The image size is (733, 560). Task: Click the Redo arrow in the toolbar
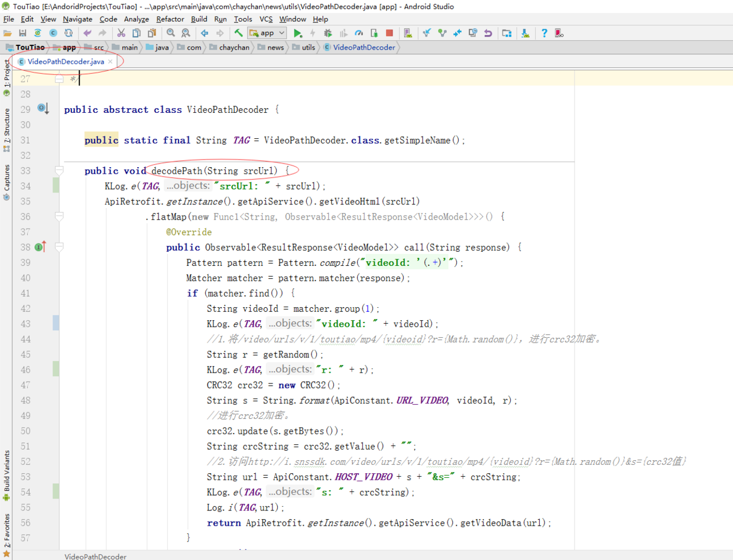tap(103, 33)
